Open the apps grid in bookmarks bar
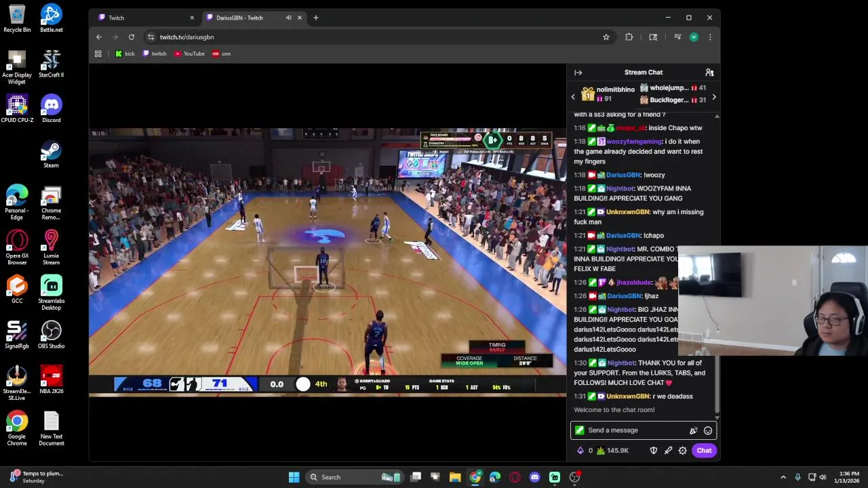The width and height of the screenshot is (868, 488). point(98,54)
